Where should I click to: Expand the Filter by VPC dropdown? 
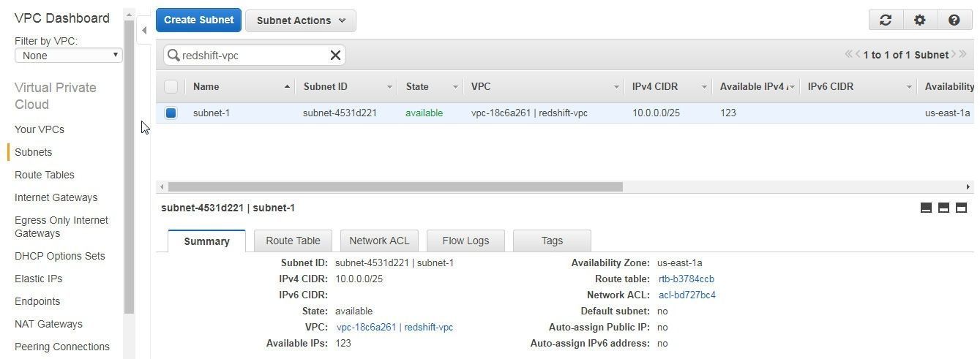[x=69, y=56]
